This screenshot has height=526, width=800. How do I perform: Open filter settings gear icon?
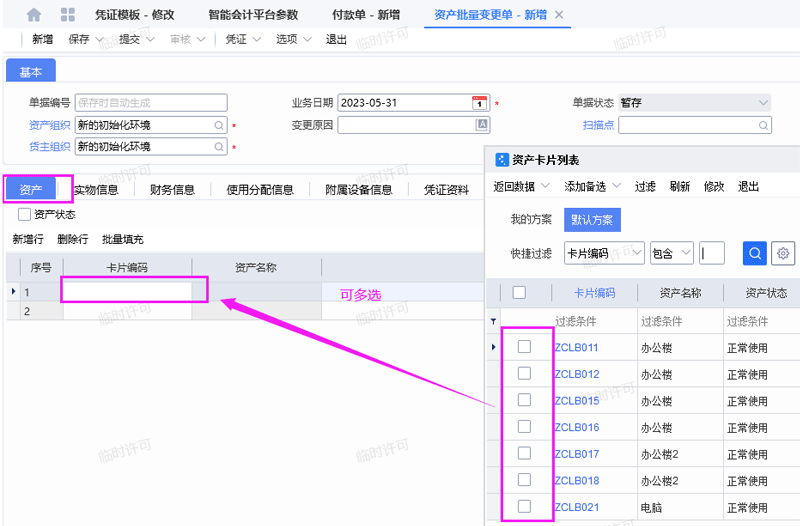783,253
